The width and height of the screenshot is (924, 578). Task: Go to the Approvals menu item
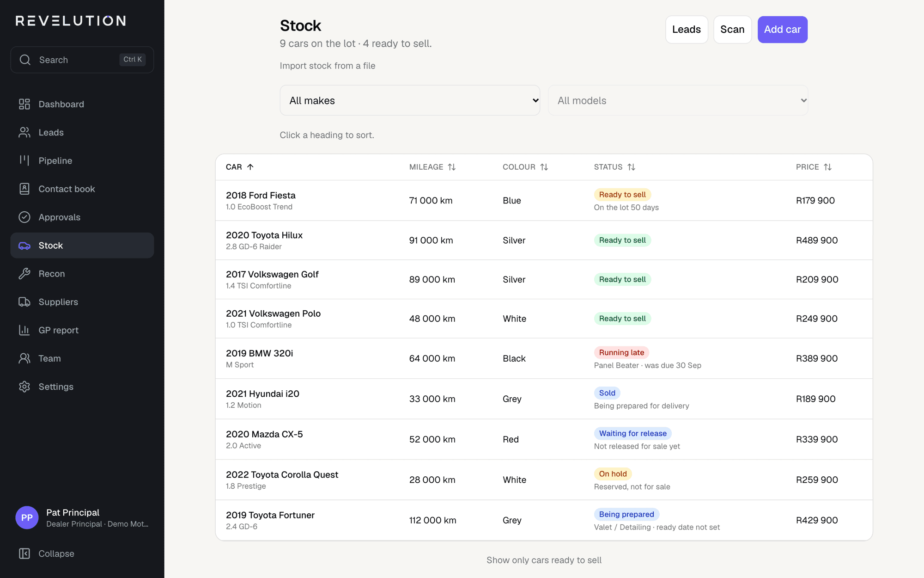coord(82,217)
